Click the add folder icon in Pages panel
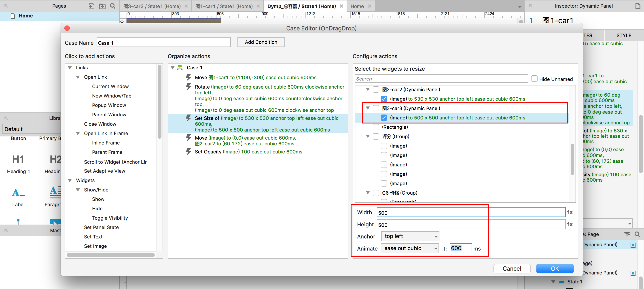The width and height of the screenshot is (644, 289). point(102,6)
